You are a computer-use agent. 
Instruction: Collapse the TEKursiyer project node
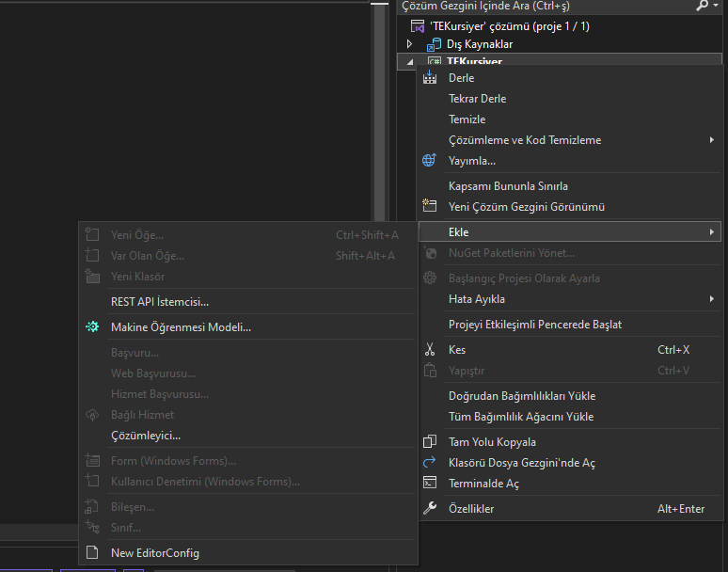pyautogui.click(x=410, y=62)
